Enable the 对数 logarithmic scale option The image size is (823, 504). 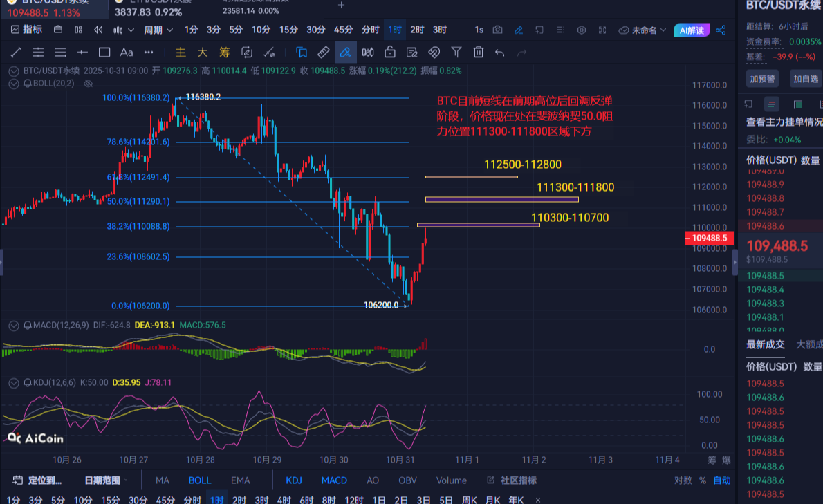pos(683,480)
